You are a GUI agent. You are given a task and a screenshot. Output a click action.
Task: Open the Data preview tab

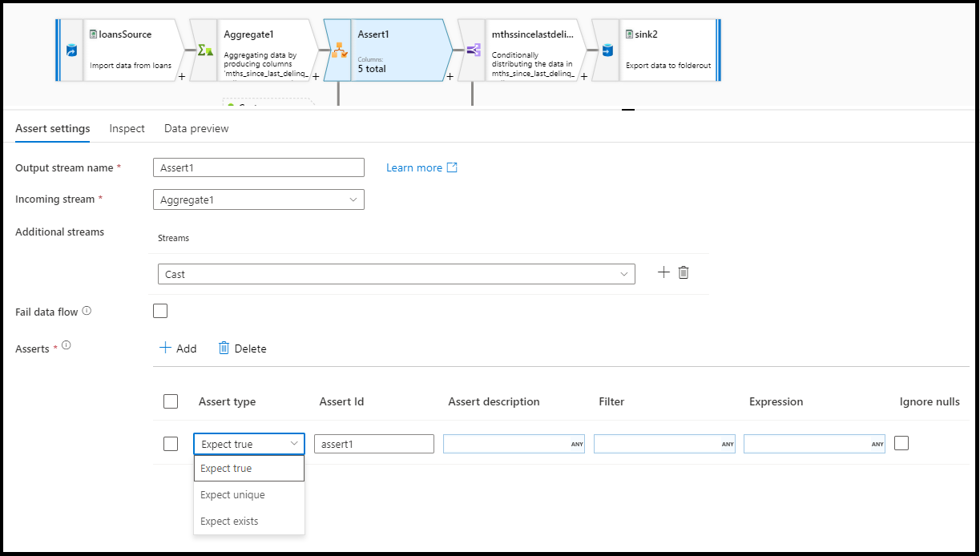tap(196, 128)
